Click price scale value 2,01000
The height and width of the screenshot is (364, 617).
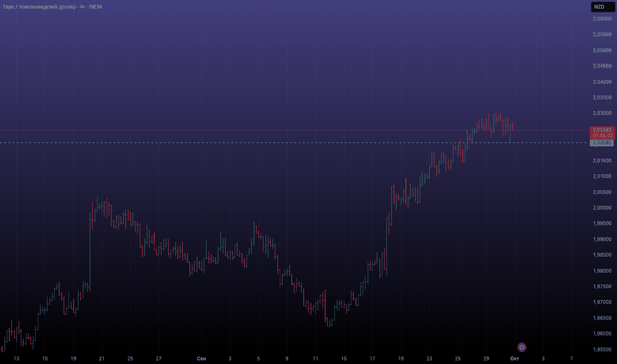coord(602,176)
